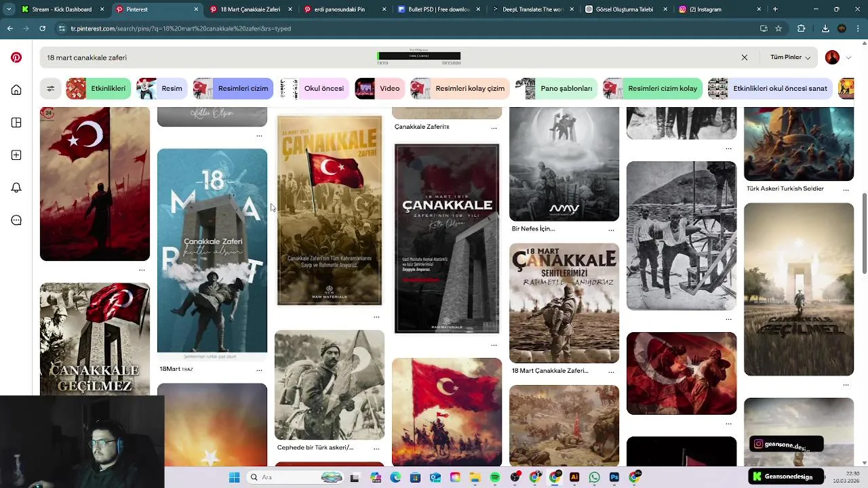Open more options for Çanakkale Zaferi pin

[494, 127]
